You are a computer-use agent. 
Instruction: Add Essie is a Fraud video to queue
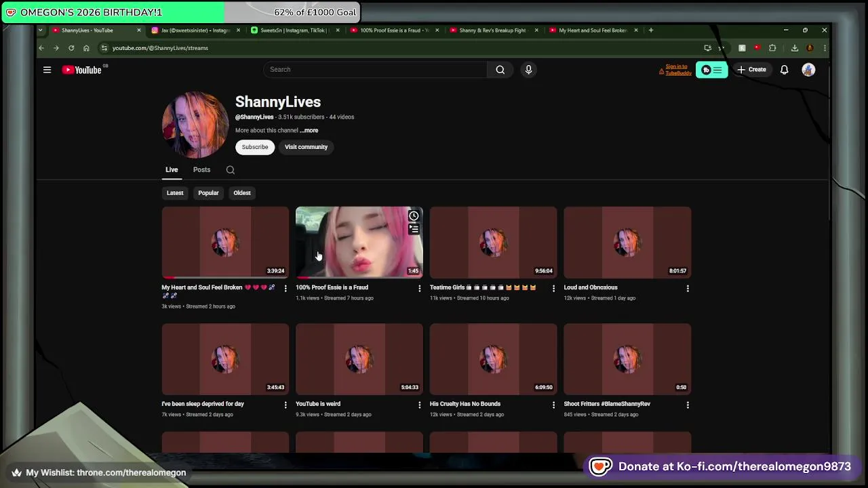[414, 230]
